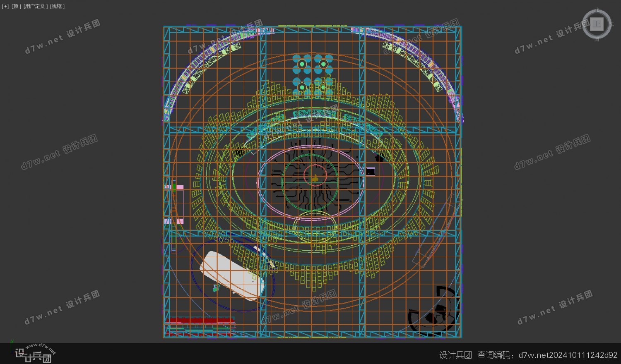Click the 北 (North) compass label on ViewCube
This screenshot has height=364, width=621.
[597, 10]
